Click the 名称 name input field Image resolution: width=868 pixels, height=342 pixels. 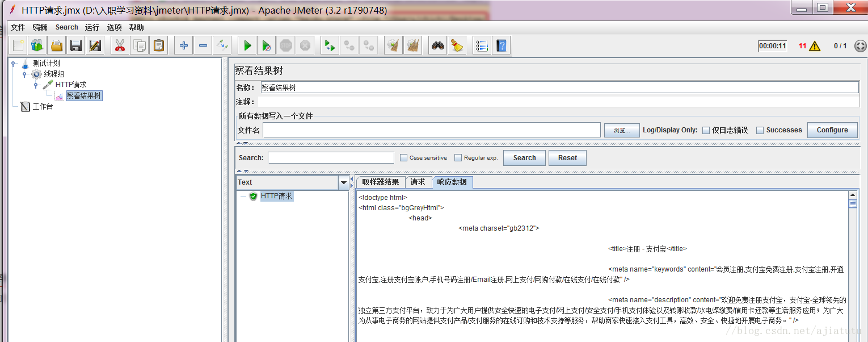(x=559, y=87)
